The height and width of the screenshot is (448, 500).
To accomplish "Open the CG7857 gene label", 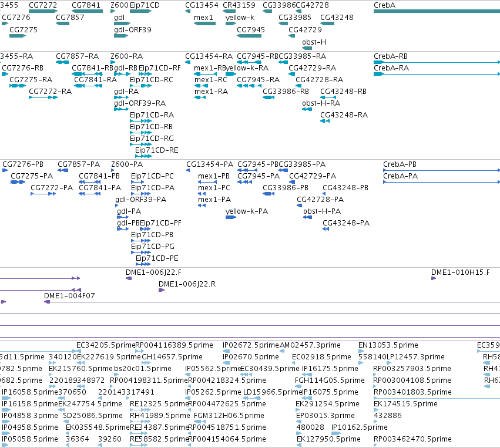I will click(x=70, y=18).
